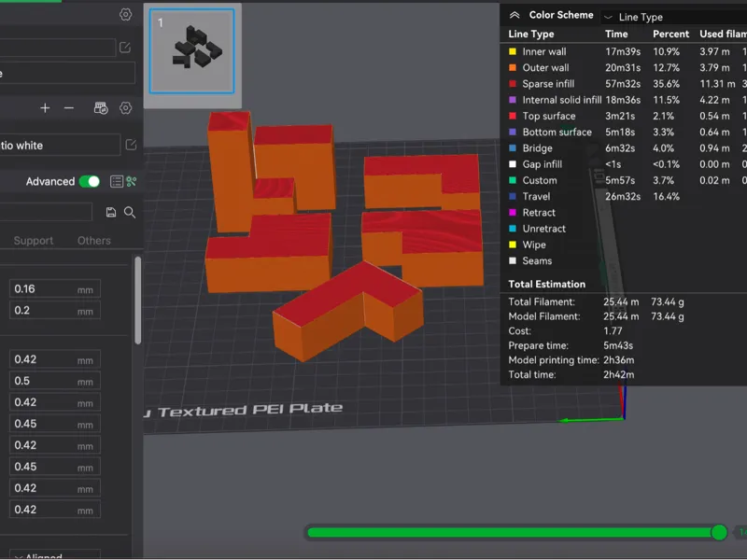Toggle Bottom surface line visibility

coord(513,132)
